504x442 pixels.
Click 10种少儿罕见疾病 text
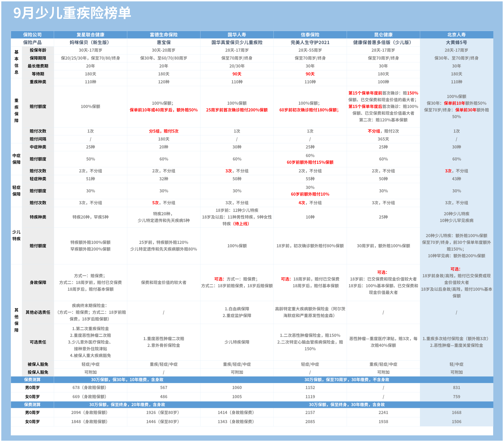click(x=456, y=221)
